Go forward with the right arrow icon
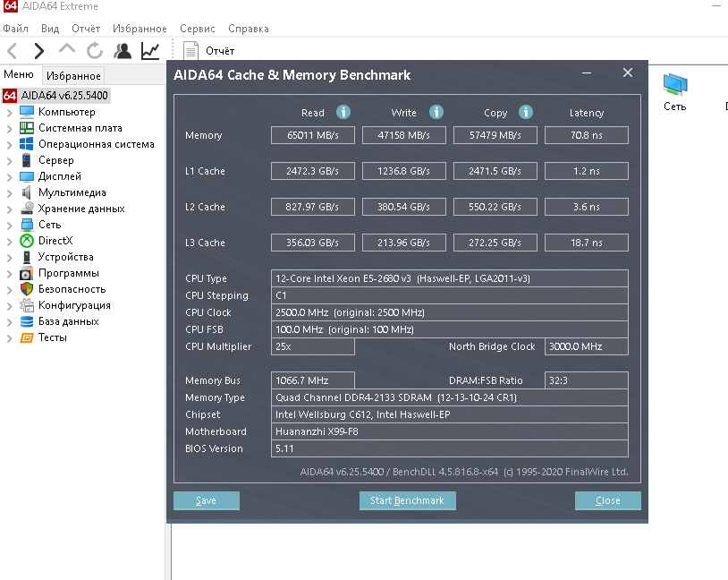728x580 pixels. 39,50
